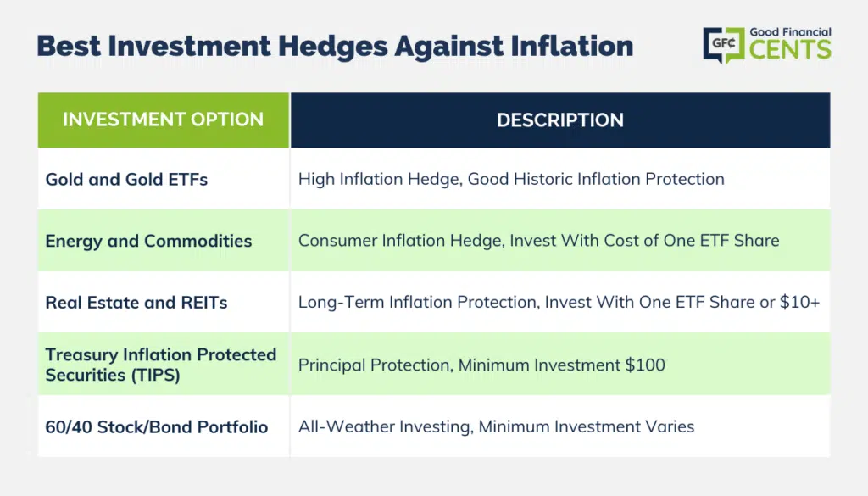Click the GFC speech-bubble logo icon
The height and width of the screenshot is (496, 868).
pyautogui.click(x=724, y=45)
